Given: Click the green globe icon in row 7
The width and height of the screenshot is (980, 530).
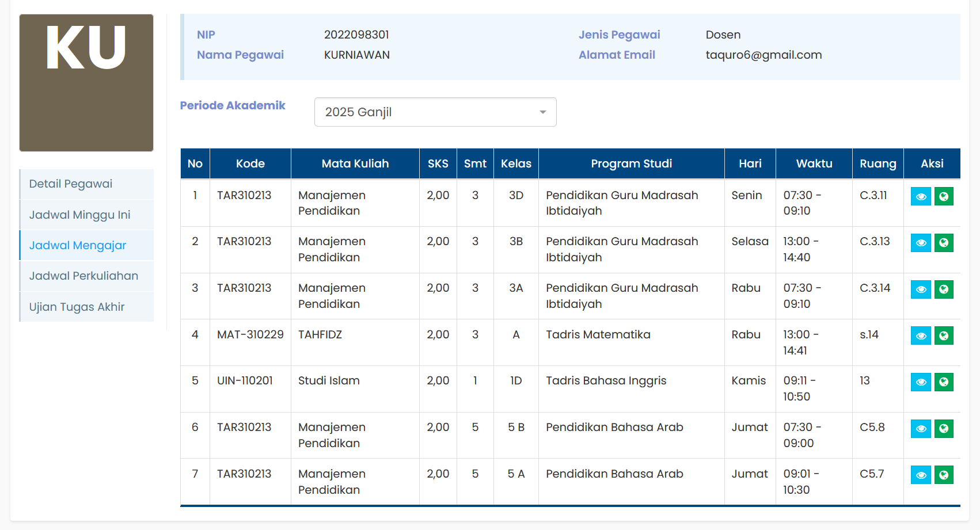Looking at the screenshot, I should pos(943,475).
